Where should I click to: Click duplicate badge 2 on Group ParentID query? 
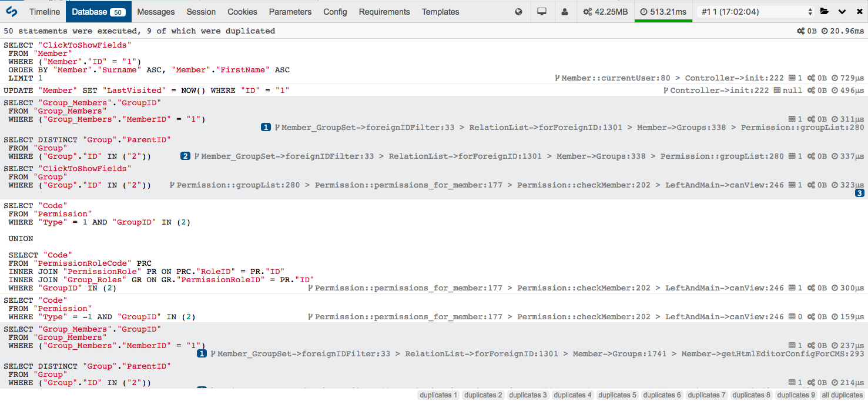[185, 156]
